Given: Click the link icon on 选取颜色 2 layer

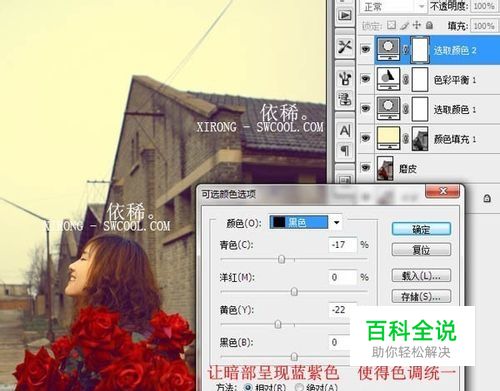Looking at the screenshot, I should [405, 50].
